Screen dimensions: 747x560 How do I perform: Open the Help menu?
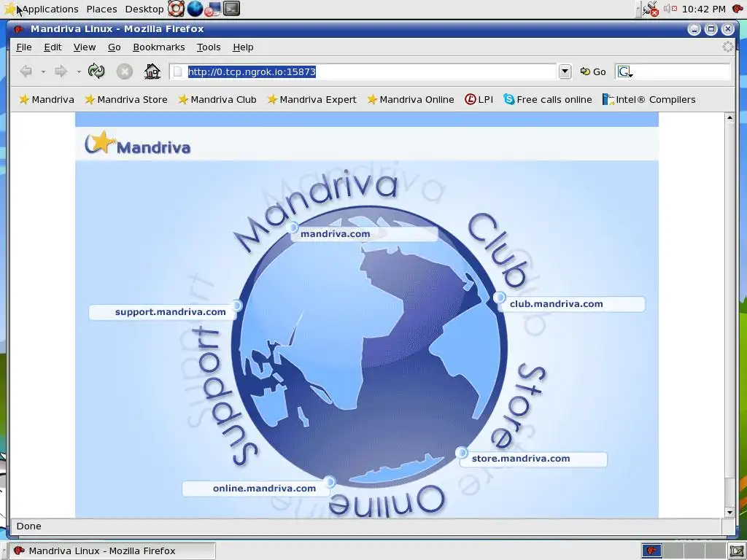[243, 47]
